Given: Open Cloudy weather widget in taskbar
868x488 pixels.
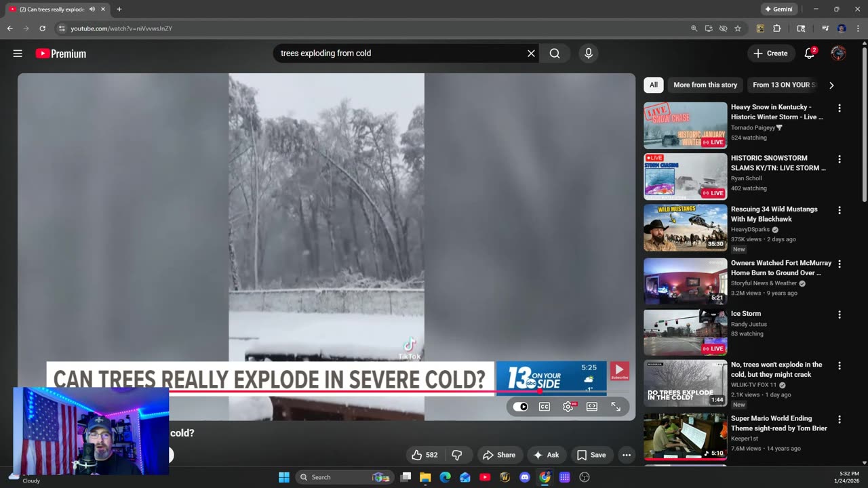Looking at the screenshot, I should 24,477.
